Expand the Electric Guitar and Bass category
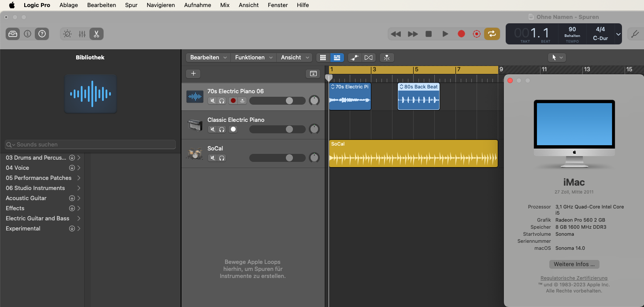 [79, 218]
